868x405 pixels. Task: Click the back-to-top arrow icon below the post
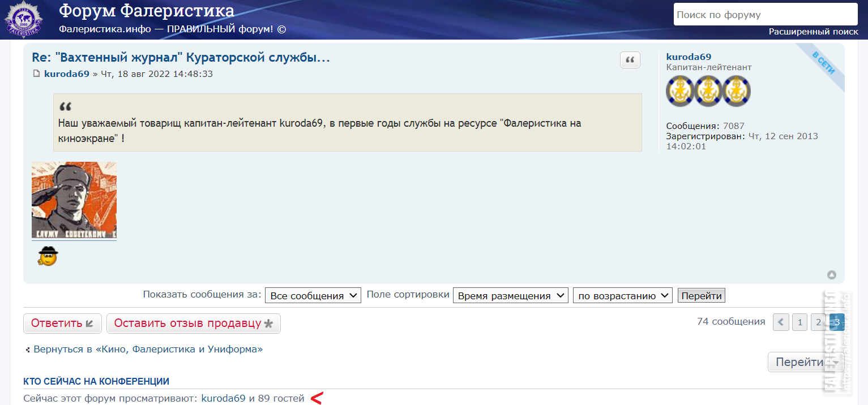pos(831,274)
